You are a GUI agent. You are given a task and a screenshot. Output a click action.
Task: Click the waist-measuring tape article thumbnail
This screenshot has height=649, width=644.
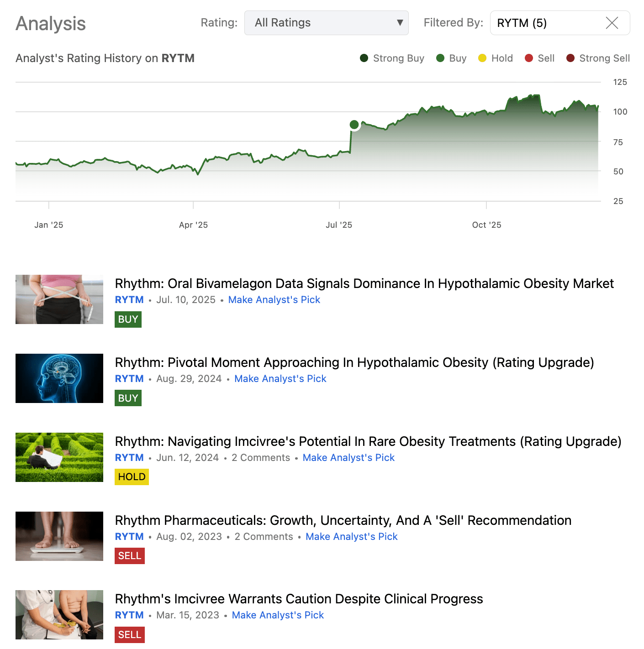pos(59,299)
